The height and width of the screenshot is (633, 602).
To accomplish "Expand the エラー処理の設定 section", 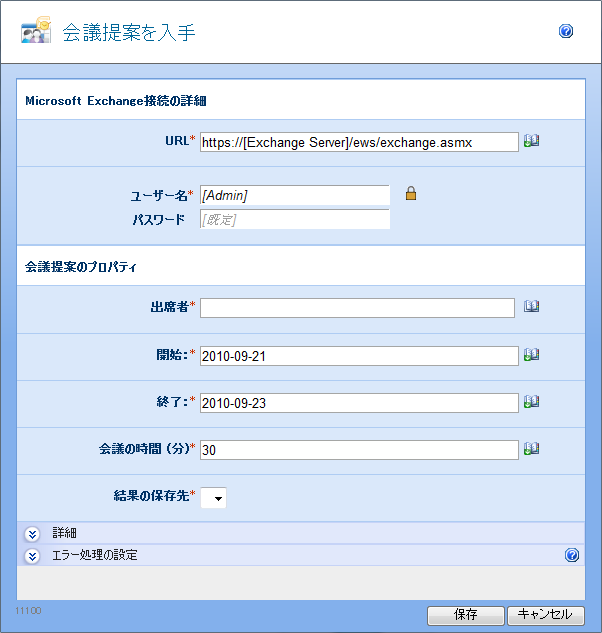I will (x=32, y=555).
